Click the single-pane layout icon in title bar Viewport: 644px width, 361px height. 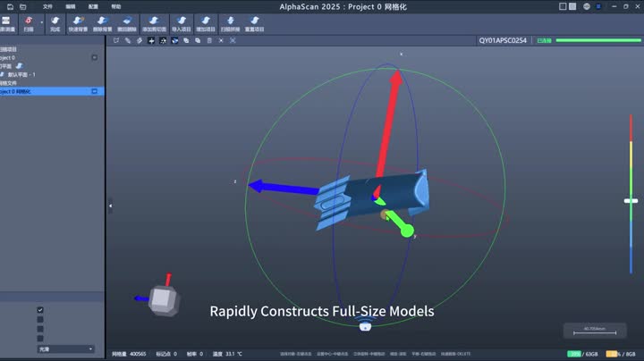click(x=563, y=6)
